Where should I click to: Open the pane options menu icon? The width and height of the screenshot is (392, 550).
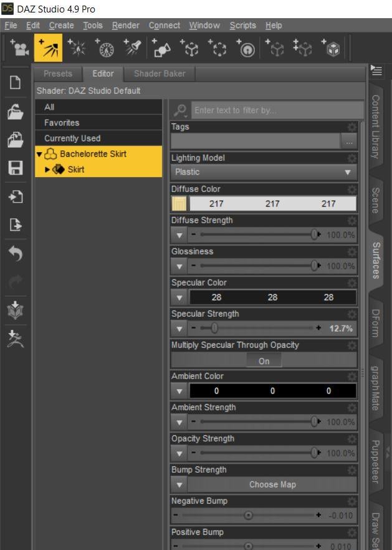[376, 70]
